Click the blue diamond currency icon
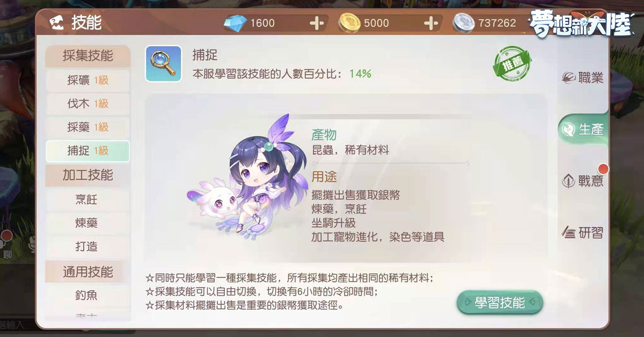This screenshot has width=644, height=337. coord(235,23)
